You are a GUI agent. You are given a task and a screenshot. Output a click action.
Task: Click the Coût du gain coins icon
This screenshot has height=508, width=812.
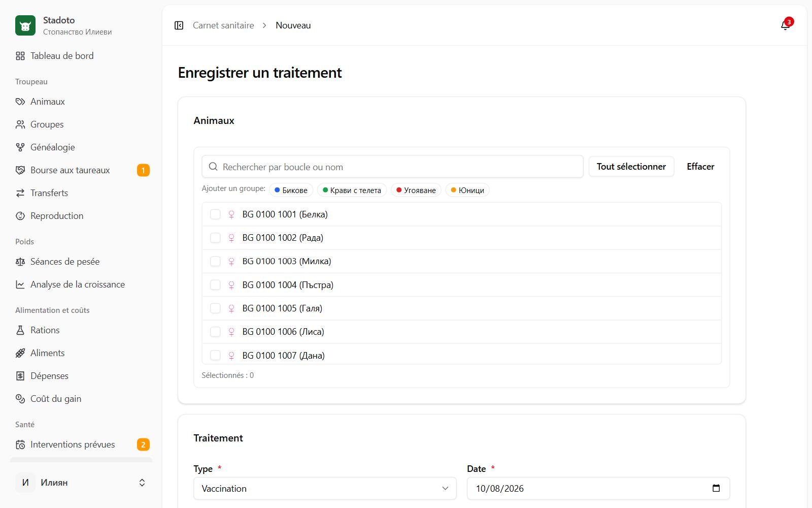tap(20, 399)
